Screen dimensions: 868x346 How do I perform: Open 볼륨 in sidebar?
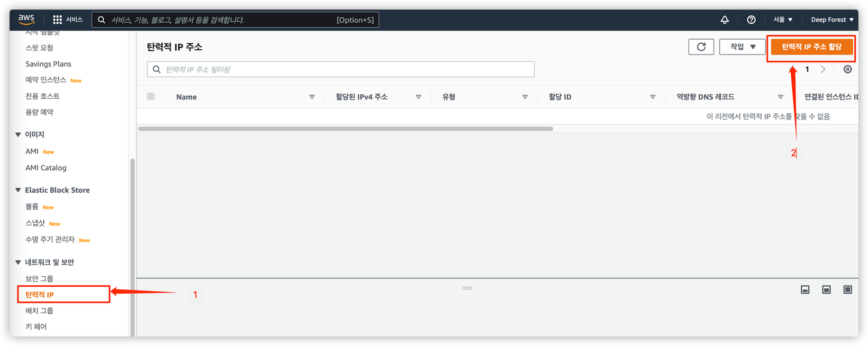pyautogui.click(x=32, y=206)
